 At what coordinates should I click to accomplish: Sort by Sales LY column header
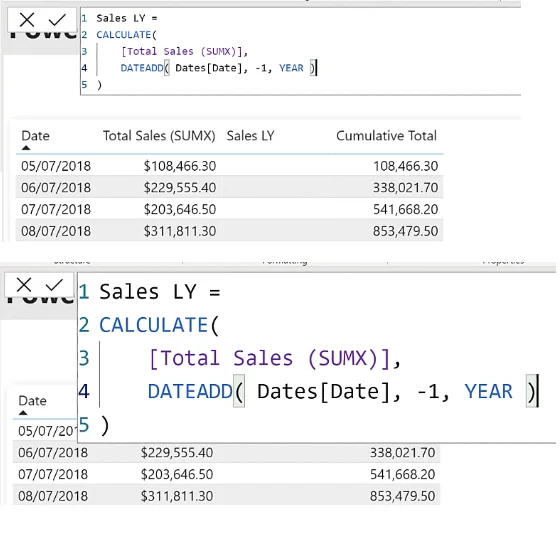tap(250, 136)
